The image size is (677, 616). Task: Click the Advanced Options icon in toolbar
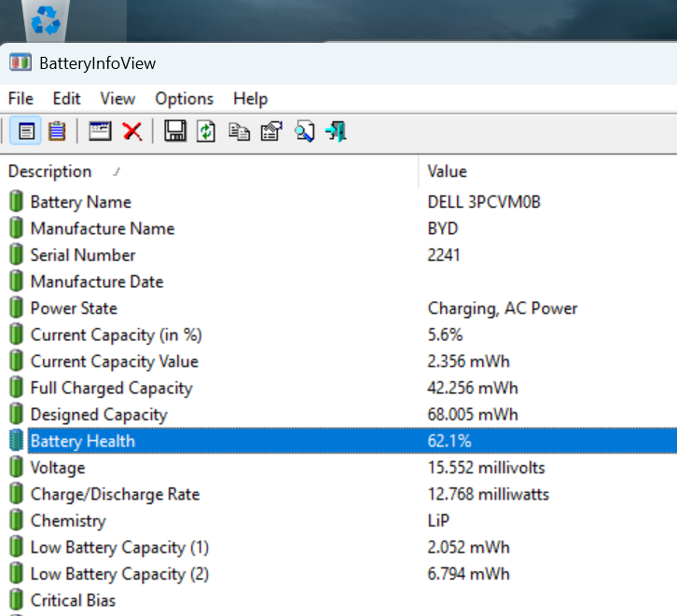coord(271,131)
